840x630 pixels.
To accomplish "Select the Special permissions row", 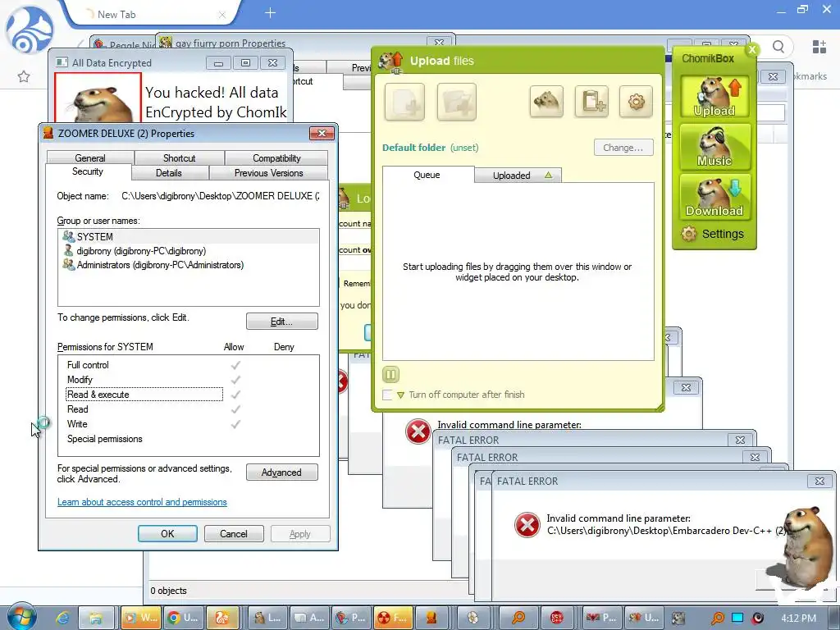I will coord(189,439).
